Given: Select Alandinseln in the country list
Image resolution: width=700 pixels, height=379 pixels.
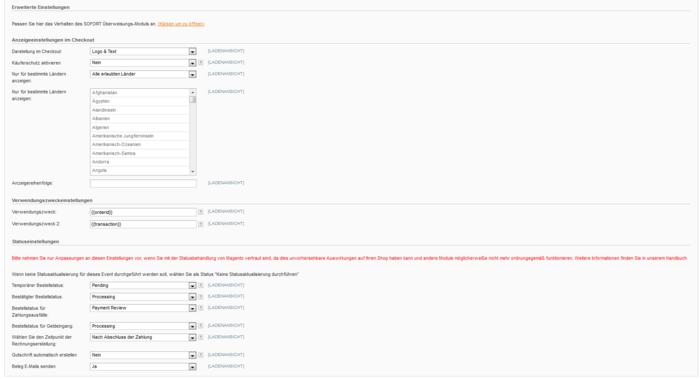Looking at the screenshot, I should click(140, 110).
